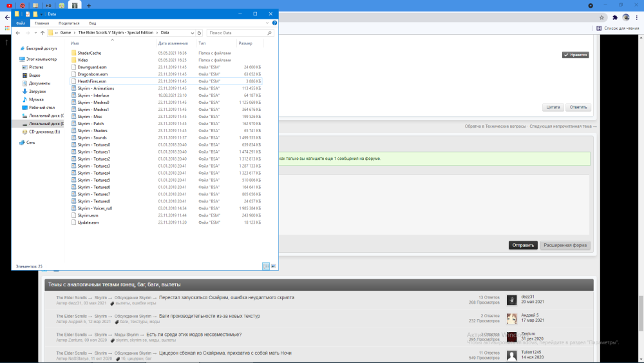Select Pictures in navigation pane

[x=33, y=67]
